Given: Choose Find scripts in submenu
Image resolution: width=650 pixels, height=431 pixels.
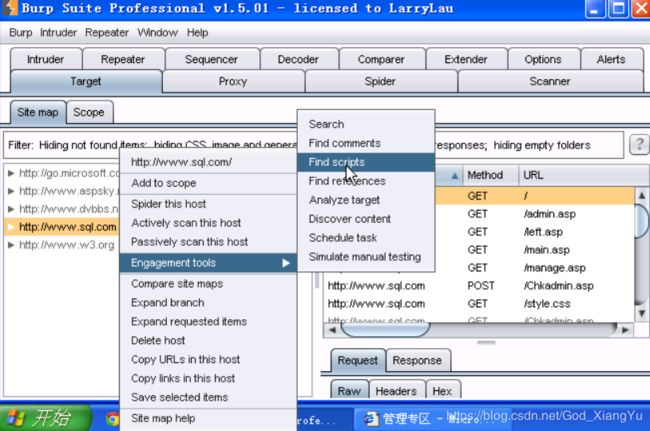Looking at the screenshot, I should (366, 162).
